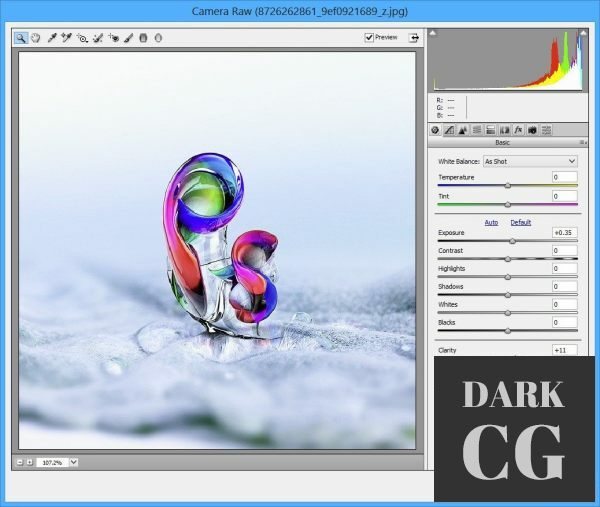Click the Contrast slider handle
600x507 pixels.
[x=507, y=259]
